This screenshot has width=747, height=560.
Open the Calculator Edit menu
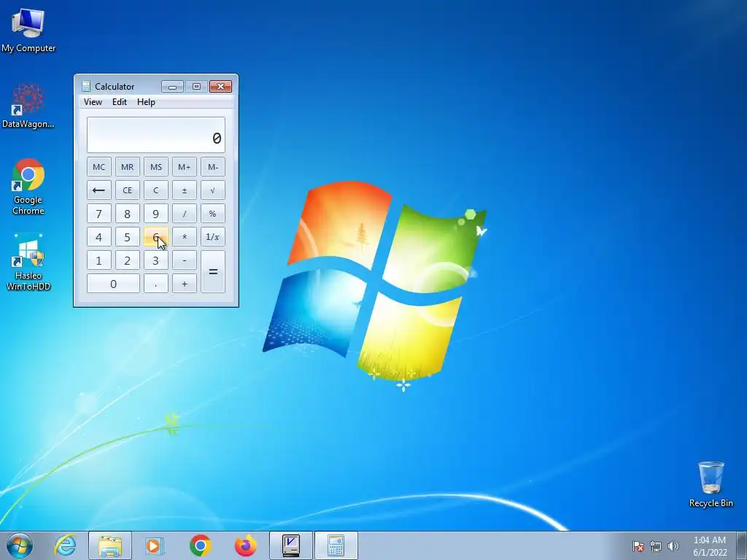click(120, 102)
